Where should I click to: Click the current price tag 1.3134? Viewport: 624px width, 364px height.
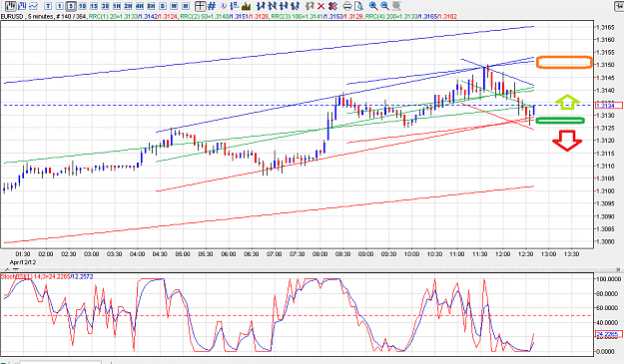608,106
